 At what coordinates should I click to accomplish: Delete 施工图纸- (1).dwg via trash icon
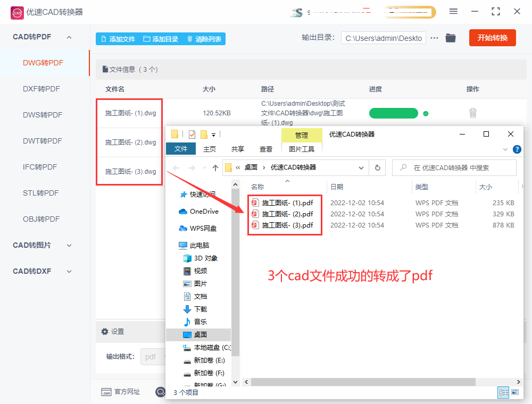click(472, 113)
